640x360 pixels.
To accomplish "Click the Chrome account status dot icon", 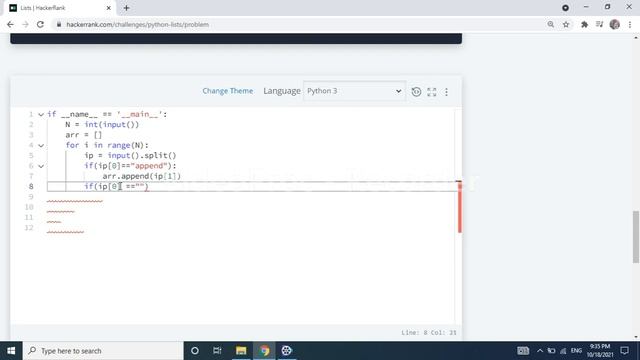I will tap(565, 8).
